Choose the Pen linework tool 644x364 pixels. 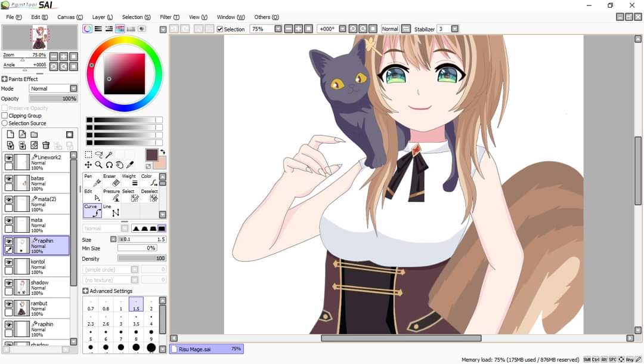(92, 180)
